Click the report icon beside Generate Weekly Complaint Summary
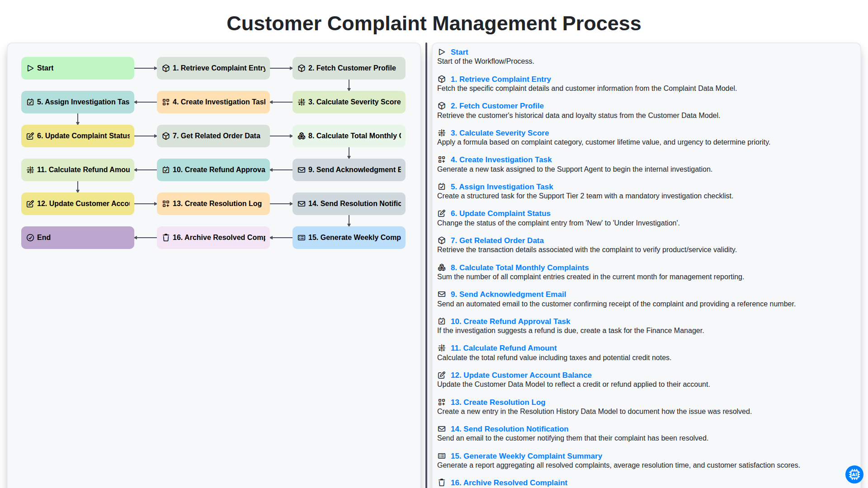 point(442,456)
